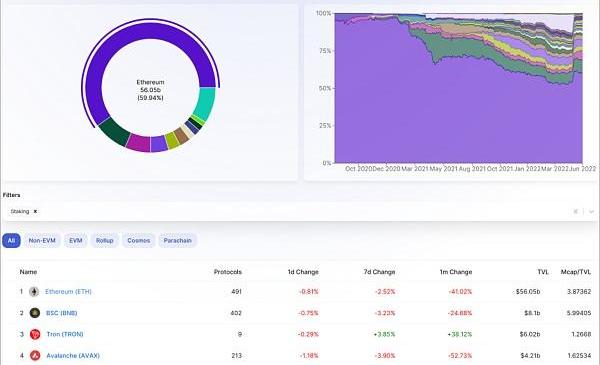Expand the filters dropdown chevron
Image resolution: width=600 pixels, height=365 pixels.
click(591, 211)
